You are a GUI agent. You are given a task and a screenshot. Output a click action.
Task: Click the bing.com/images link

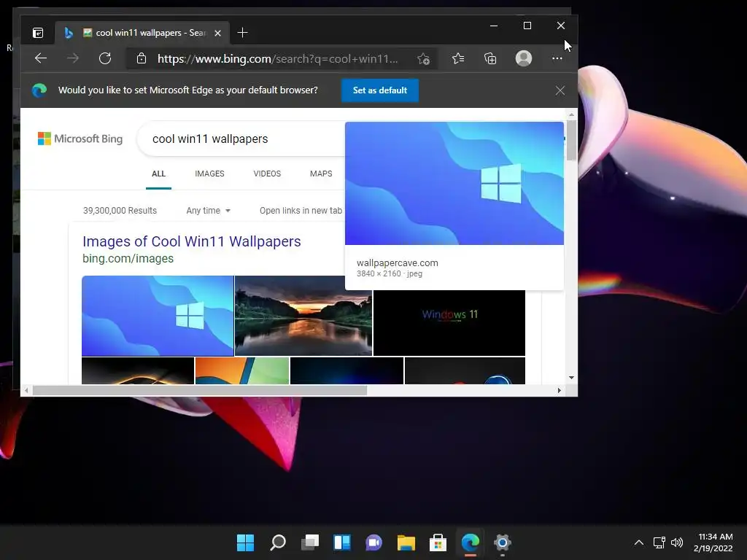coord(128,259)
